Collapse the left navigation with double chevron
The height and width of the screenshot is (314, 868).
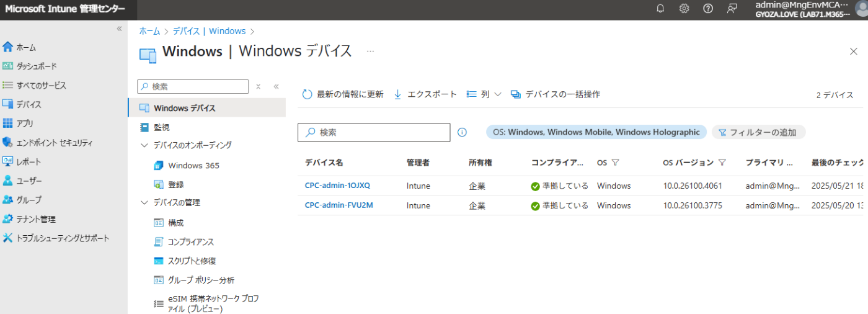120,29
